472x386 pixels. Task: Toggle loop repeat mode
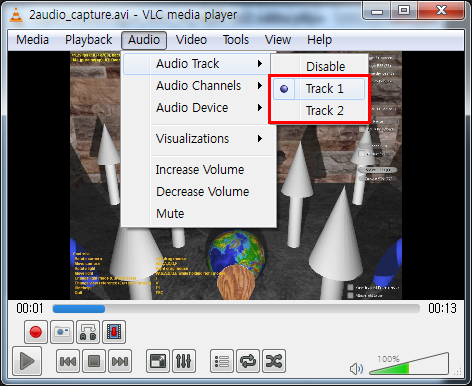(x=248, y=361)
